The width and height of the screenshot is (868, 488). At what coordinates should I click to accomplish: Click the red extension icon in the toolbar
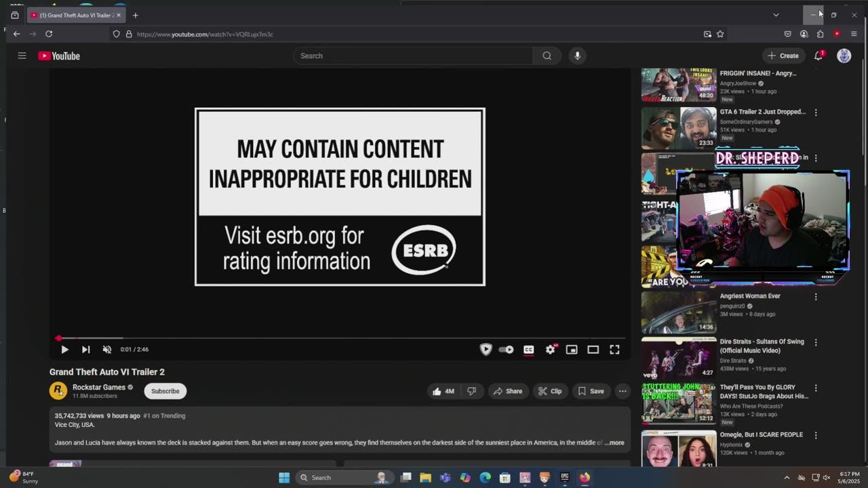click(837, 34)
